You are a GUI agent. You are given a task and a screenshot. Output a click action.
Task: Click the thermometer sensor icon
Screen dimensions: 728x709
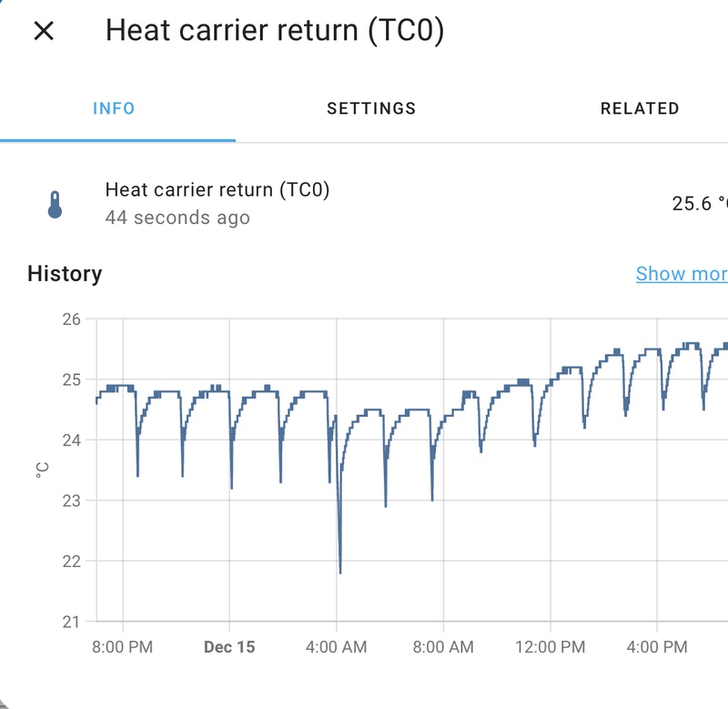click(x=55, y=204)
